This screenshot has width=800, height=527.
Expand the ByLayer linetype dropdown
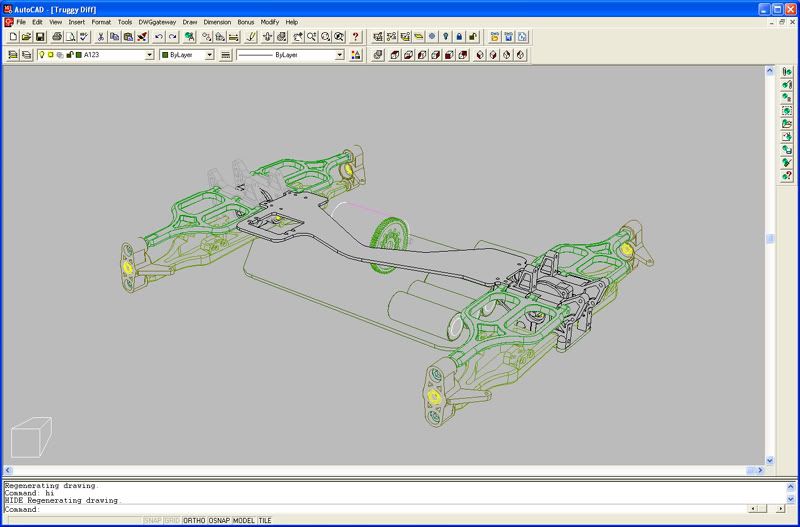coord(339,55)
